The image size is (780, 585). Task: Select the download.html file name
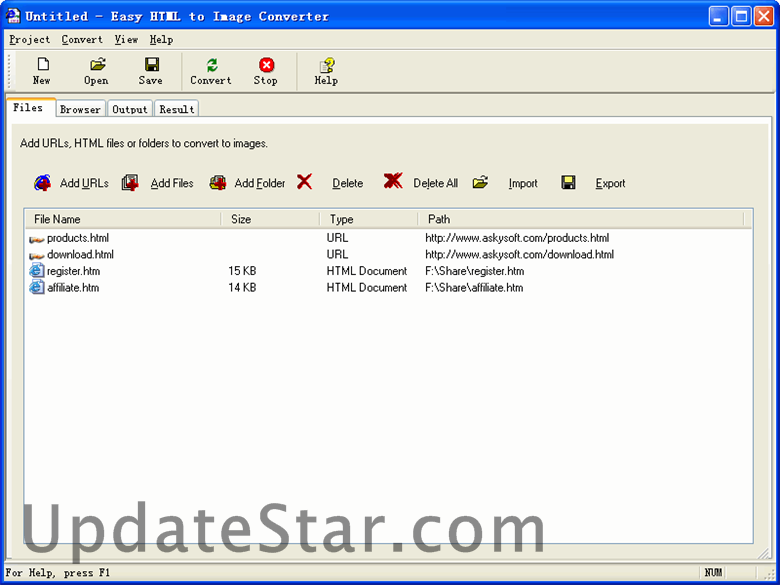[x=80, y=254]
